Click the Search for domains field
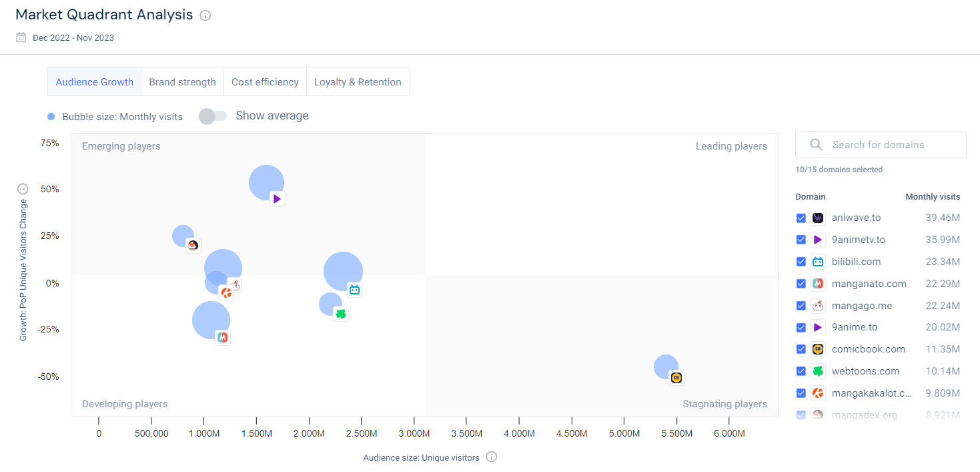 point(881,144)
